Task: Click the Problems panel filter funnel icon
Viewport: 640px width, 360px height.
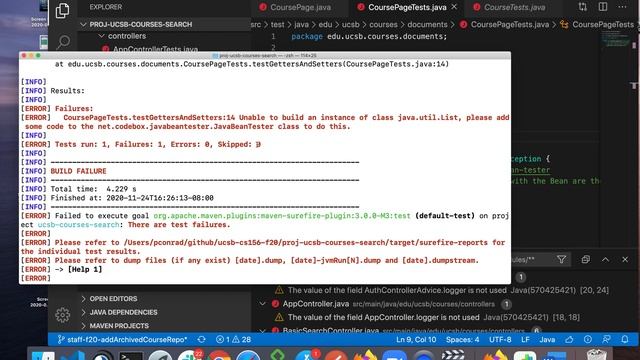Action: coord(561,260)
